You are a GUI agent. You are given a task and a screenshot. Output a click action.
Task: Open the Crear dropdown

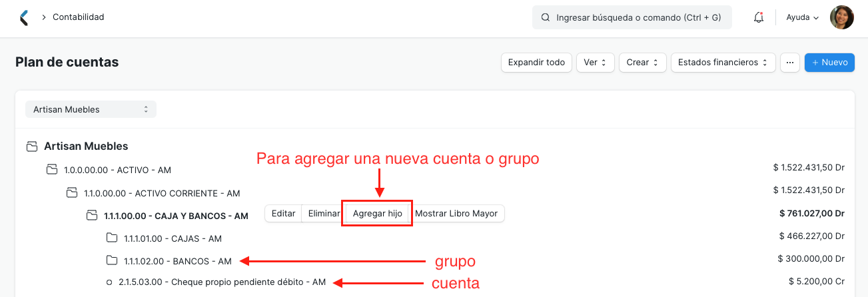coord(642,63)
